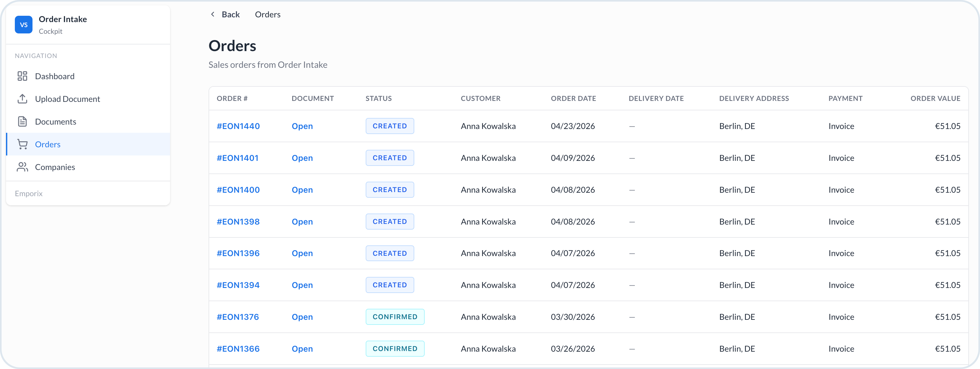Click the CREATED status badge for #EON1398

pyautogui.click(x=390, y=221)
